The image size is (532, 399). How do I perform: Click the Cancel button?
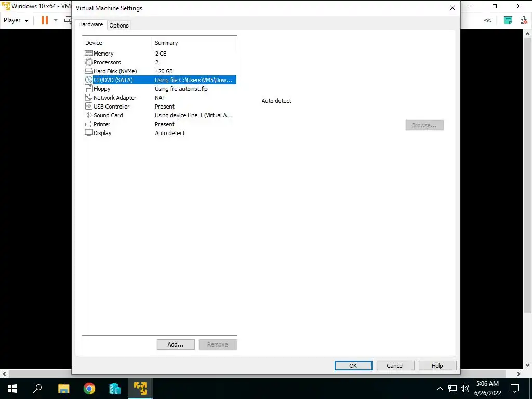[x=395, y=365]
